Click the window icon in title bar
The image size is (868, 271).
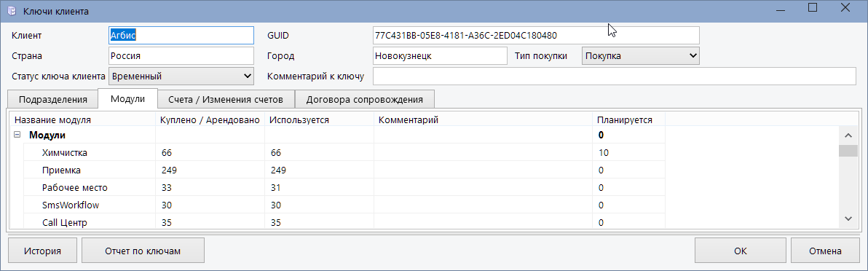(x=11, y=11)
